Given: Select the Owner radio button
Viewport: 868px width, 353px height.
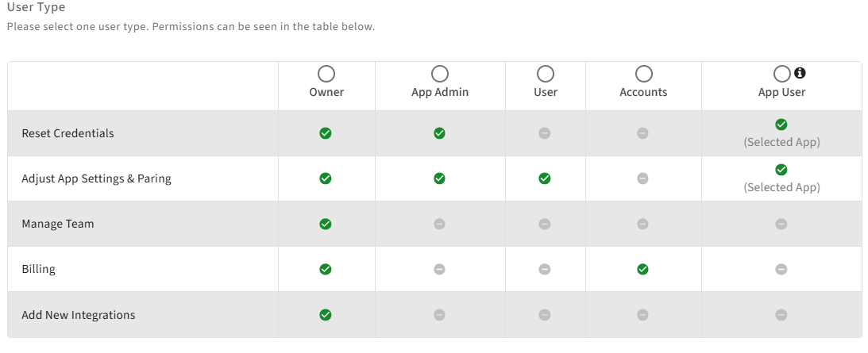Looking at the screenshot, I should pos(326,74).
